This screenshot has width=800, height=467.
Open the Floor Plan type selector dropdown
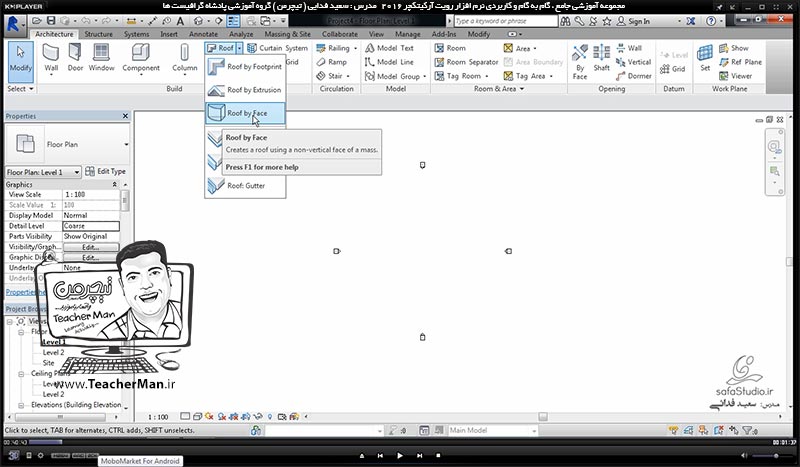pyautogui.click(x=126, y=144)
